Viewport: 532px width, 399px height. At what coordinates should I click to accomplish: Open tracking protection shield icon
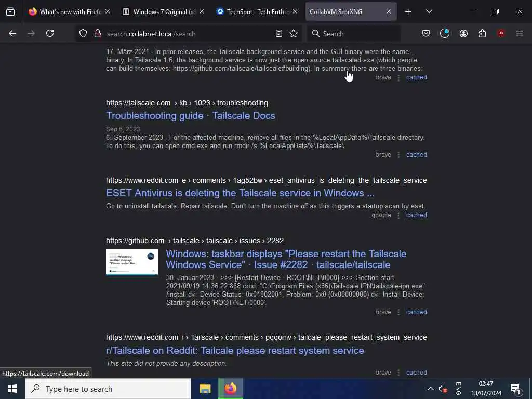[x=83, y=33]
